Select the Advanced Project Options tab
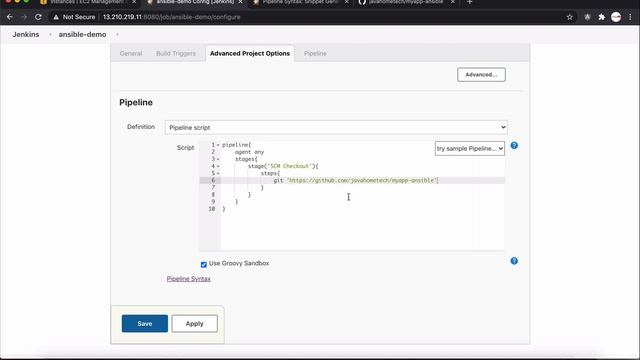 click(250, 53)
